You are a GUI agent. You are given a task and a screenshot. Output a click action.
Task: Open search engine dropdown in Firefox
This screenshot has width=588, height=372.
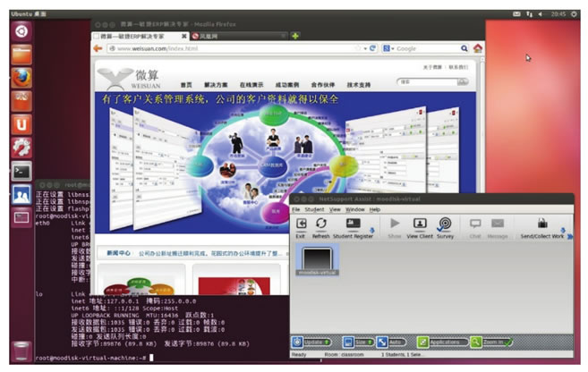click(388, 48)
